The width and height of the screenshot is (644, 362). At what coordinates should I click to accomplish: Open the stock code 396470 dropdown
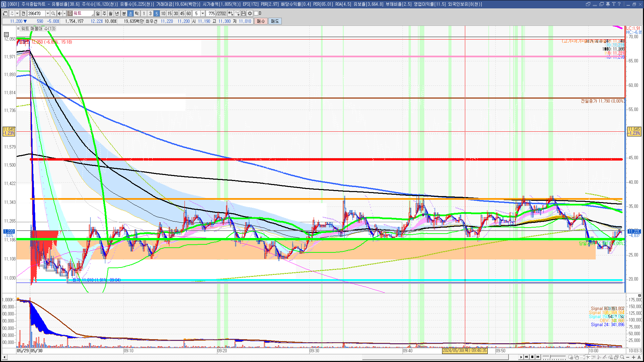[48, 13]
